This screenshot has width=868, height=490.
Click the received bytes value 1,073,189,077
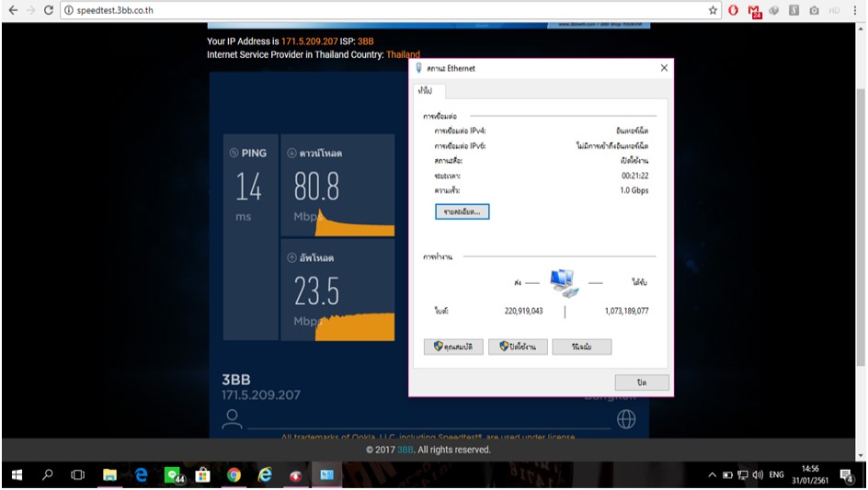[x=627, y=311]
